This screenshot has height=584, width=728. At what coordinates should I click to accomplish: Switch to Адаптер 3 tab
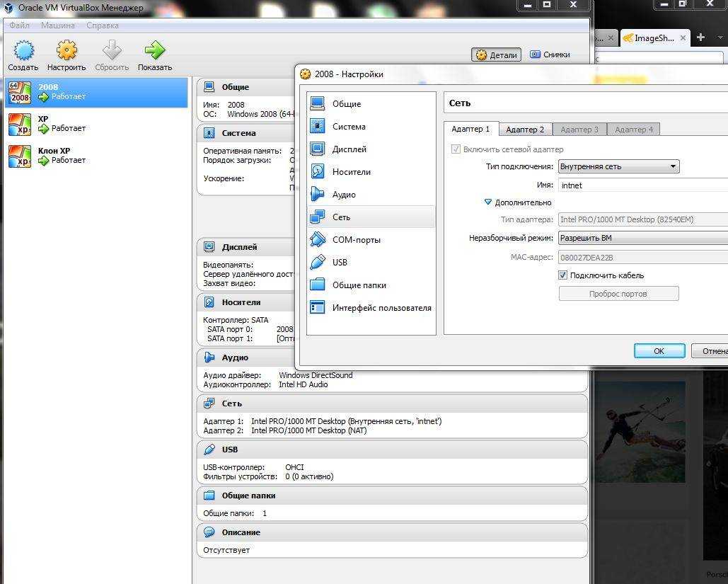(x=579, y=129)
